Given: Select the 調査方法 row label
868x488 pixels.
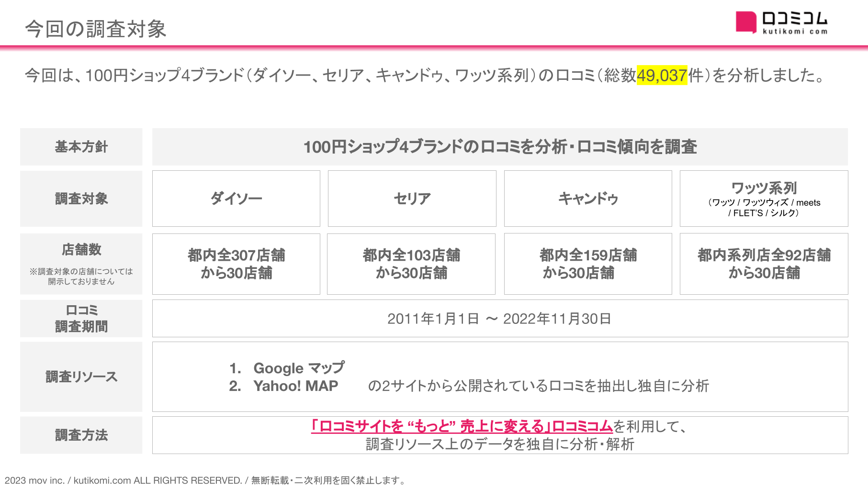Looking at the screenshot, I should coord(81,435).
